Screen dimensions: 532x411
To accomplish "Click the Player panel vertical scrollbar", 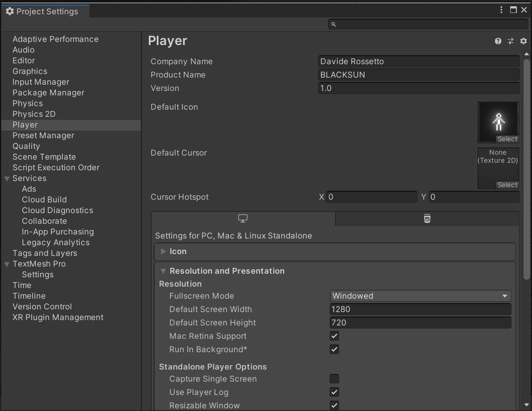I will click(527, 170).
